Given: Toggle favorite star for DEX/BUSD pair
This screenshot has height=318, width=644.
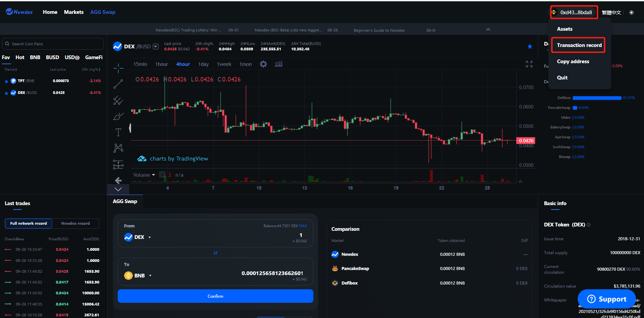Looking at the screenshot, I should click(x=530, y=46).
